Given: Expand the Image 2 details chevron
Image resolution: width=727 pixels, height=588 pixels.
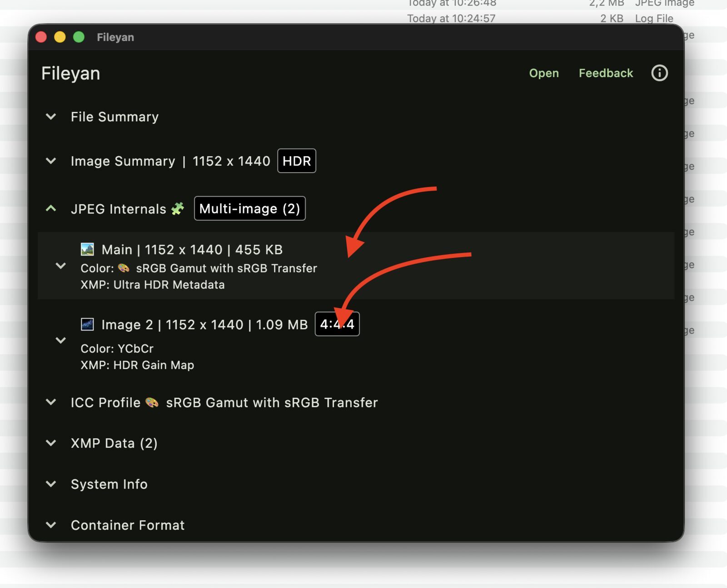Looking at the screenshot, I should (x=60, y=340).
